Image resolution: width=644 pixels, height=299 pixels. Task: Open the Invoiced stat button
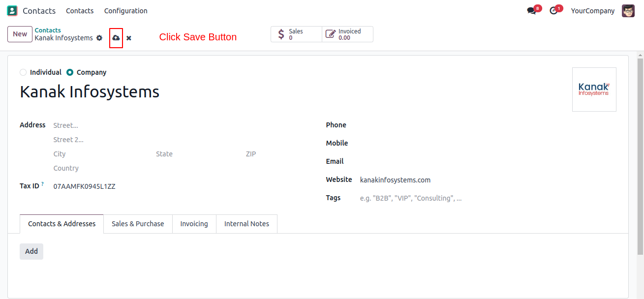[x=347, y=34]
